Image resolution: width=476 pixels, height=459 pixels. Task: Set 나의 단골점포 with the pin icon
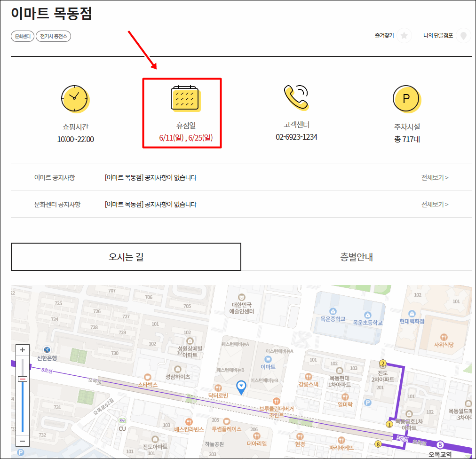pos(463,36)
